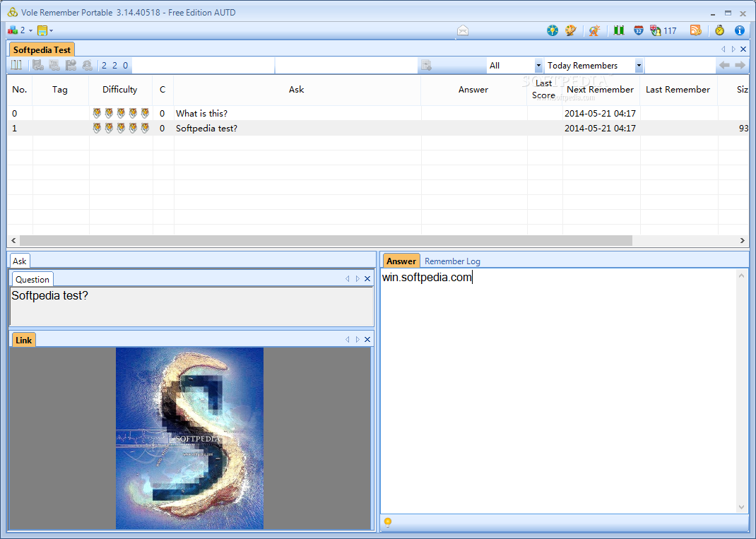Click the counter '2 2 0' in list toolbar
The height and width of the screenshot is (539, 756).
(114, 66)
